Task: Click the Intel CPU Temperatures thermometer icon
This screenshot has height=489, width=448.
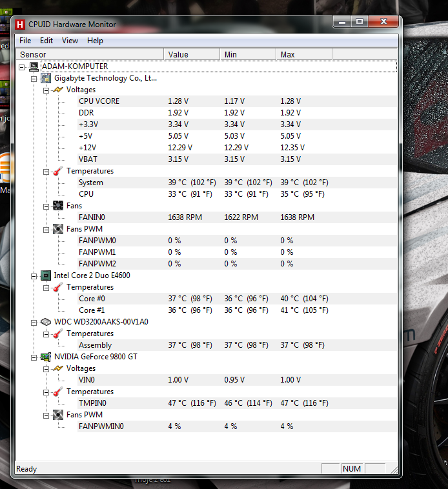Action: tap(58, 287)
